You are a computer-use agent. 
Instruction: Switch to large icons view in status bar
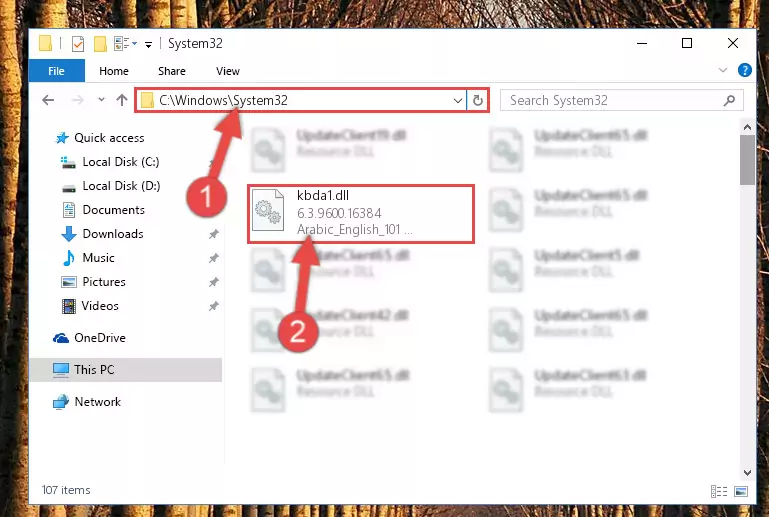(x=741, y=491)
